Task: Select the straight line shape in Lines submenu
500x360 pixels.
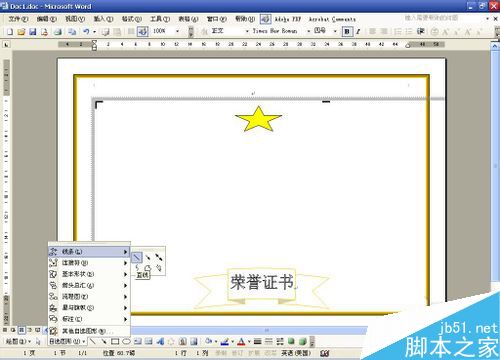Action: 137,257
